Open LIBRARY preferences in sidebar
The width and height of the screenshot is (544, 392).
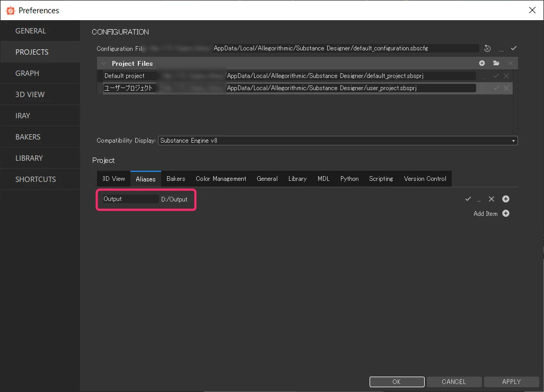[40, 158]
